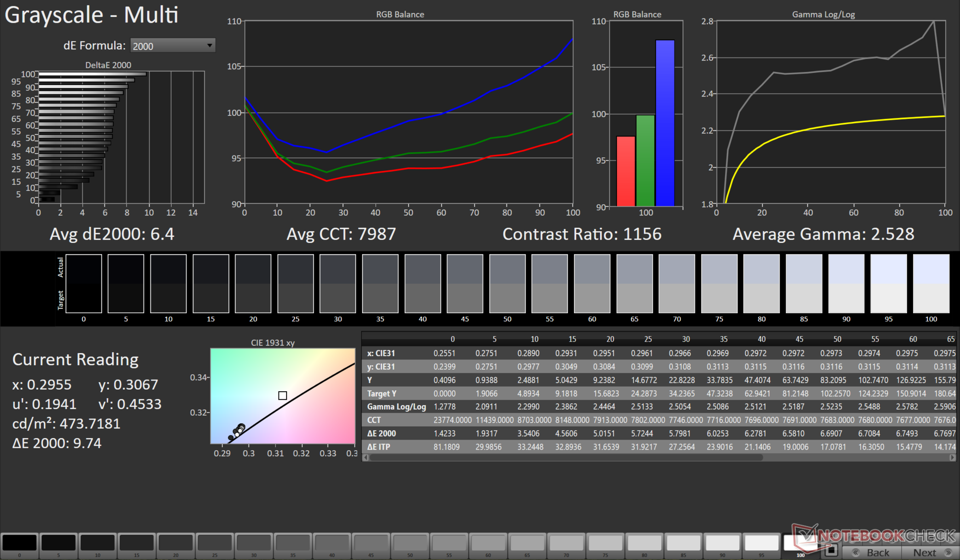Select the 50 gray patch in bottom strip
The image size is (960, 560).
pos(410,543)
